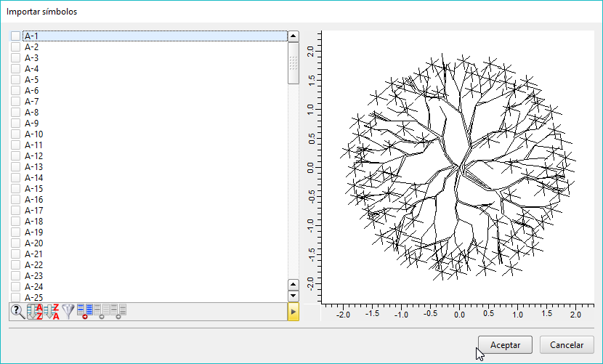Open the search magnifier with question mark
Viewport: 603px width, 364px height.
point(18,311)
